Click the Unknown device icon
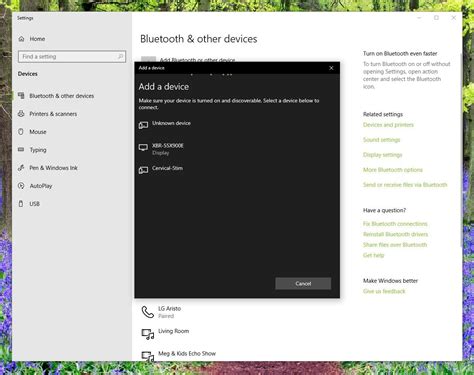The height and width of the screenshot is (375, 474). (x=143, y=125)
